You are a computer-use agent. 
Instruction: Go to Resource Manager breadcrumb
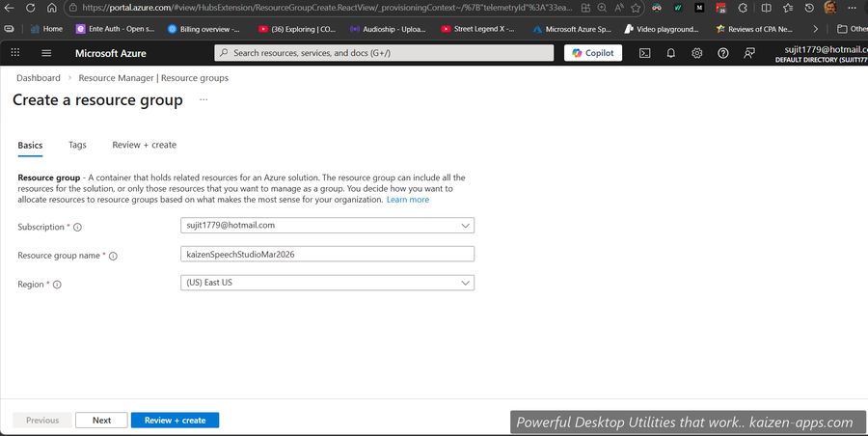point(153,78)
